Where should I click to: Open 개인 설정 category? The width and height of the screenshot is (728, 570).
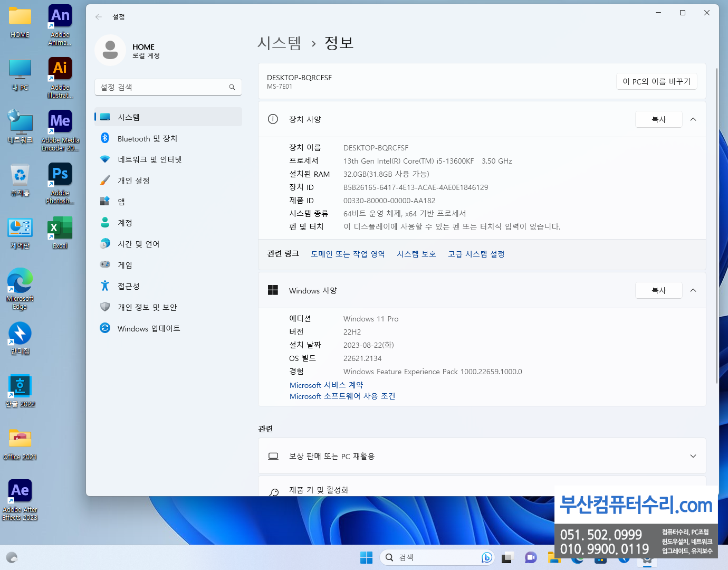pyautogui.click(x=168, y=180)
